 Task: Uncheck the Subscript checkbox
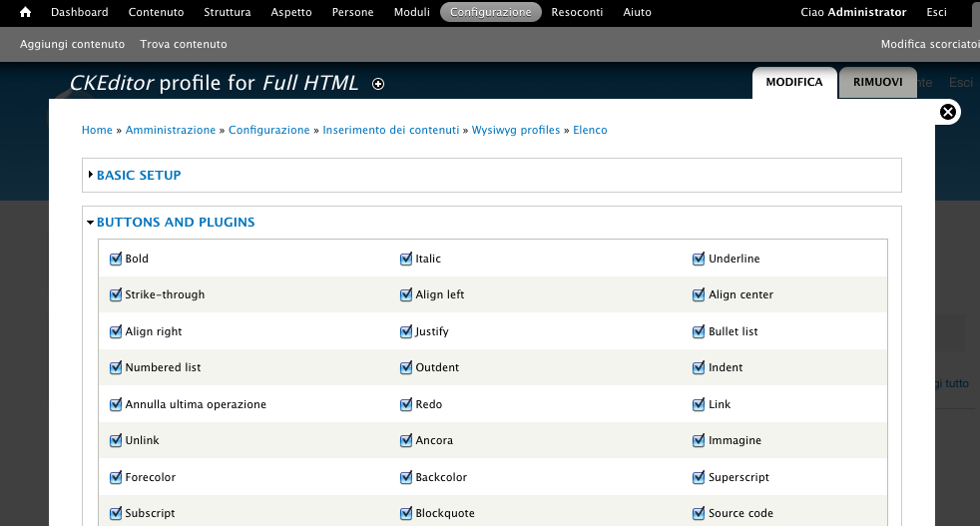click(x=116, y=513)
